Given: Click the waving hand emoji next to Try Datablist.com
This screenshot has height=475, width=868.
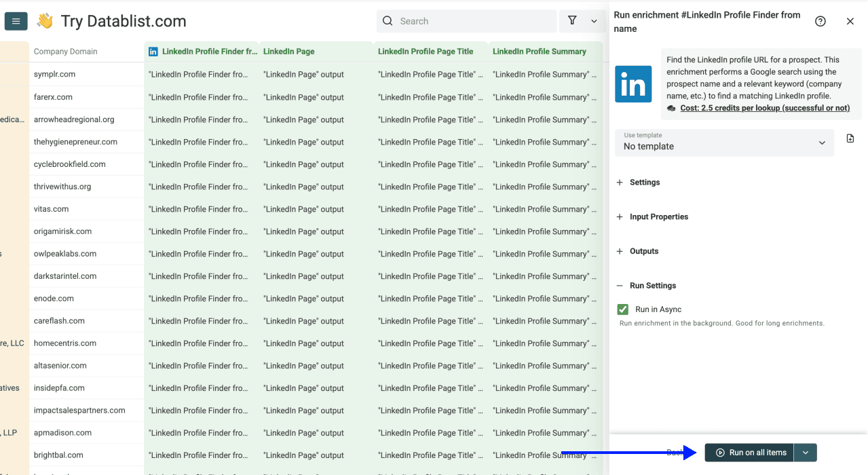Looking at the screenshot, I should [45, 21].
